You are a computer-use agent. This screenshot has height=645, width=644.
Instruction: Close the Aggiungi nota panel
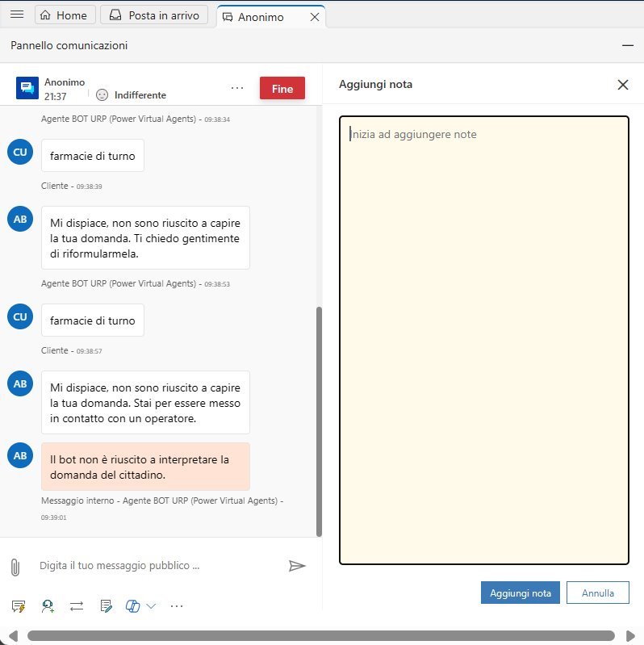click(622, 85)
